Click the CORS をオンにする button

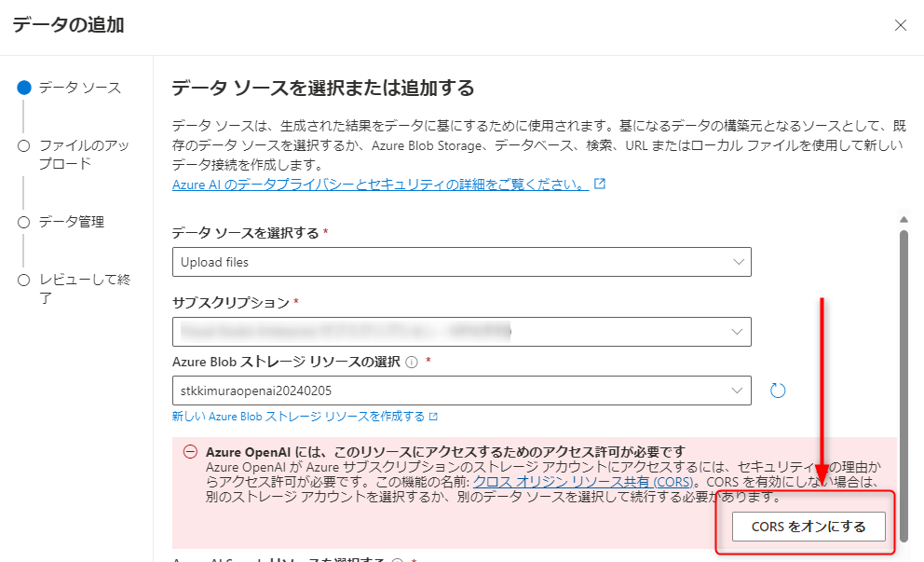pos(808,526)
